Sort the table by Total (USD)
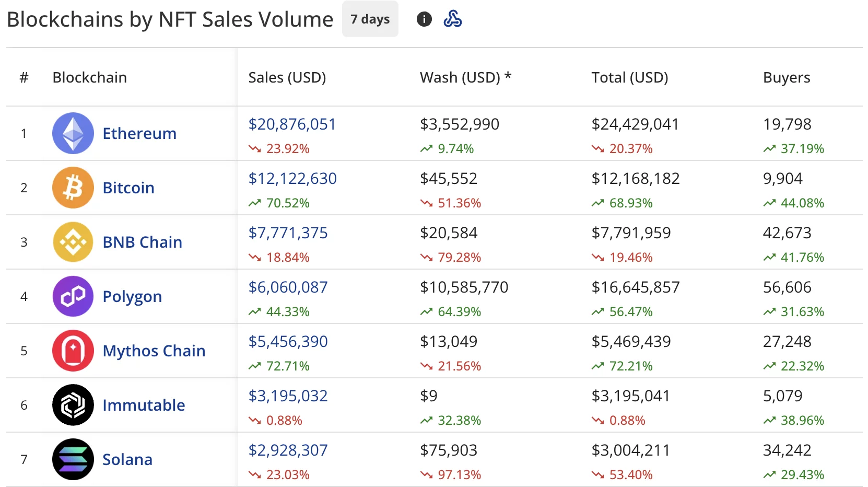The width and height of the screenshot is (868, 487). coord(629,77)
